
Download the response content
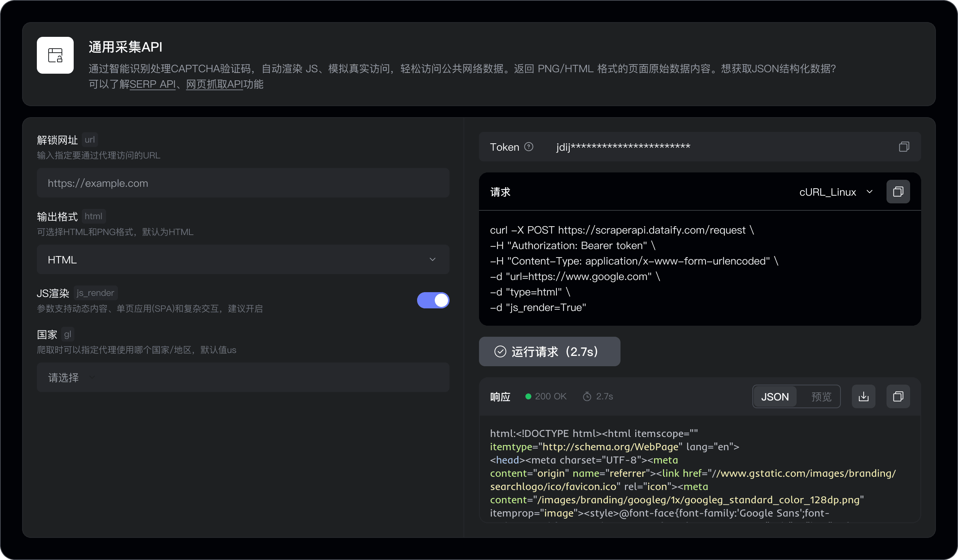[864, 396]
